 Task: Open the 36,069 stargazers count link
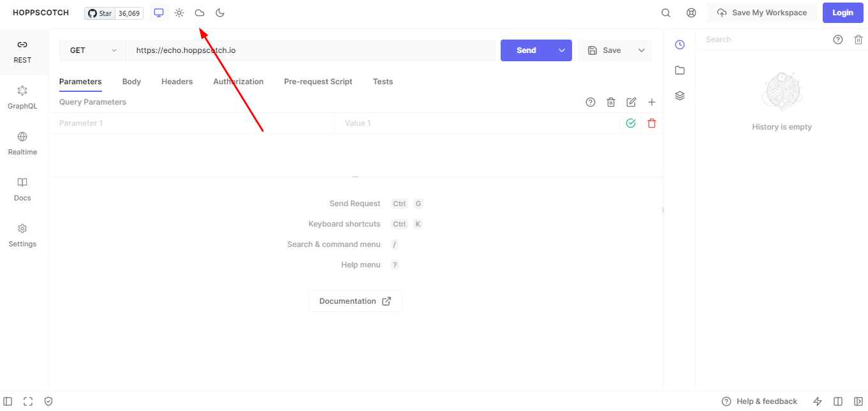(129, 13)
